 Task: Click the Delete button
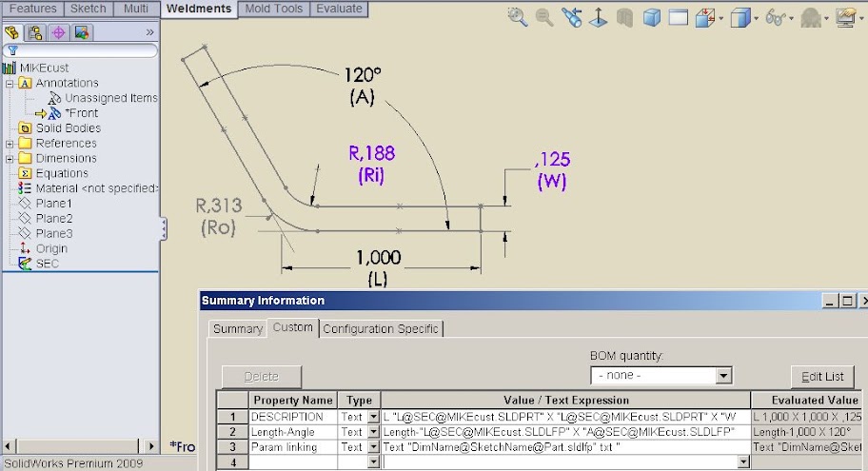262,377
